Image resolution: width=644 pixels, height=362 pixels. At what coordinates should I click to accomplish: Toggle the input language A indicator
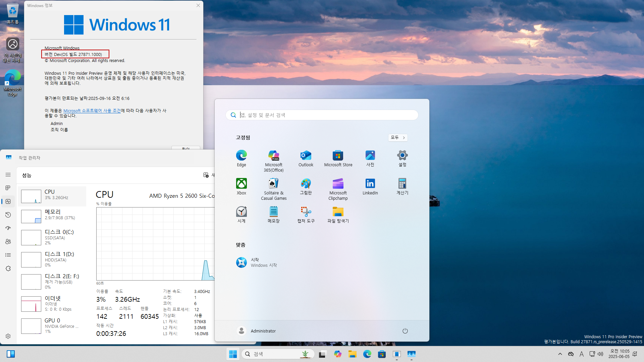pos(581,354)
